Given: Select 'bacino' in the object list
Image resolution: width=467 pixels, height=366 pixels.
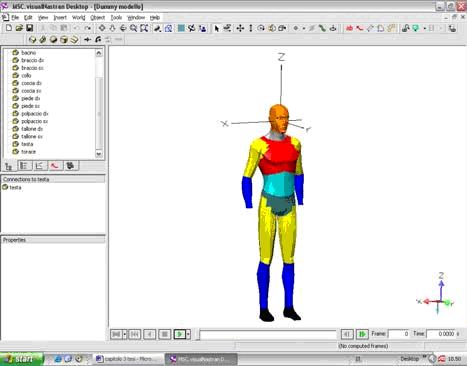Looking at the screenshot, I should [x=28, y=53].
